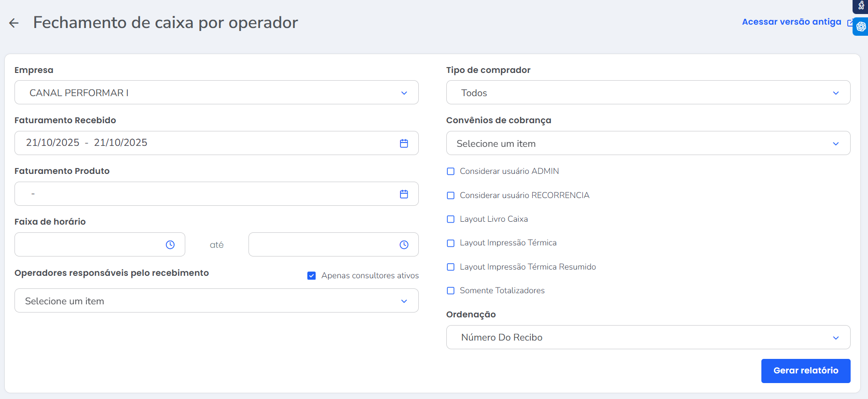This screenshot has height=399, width=868.
Task: Expand the Ordenação dropdown
Action: (648, 337)
